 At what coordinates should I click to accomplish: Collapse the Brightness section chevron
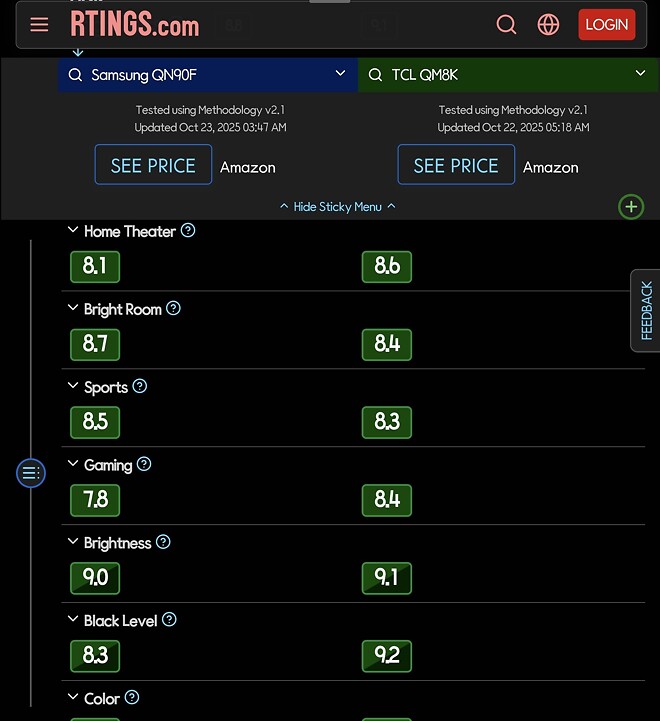(x=72, y=542)
